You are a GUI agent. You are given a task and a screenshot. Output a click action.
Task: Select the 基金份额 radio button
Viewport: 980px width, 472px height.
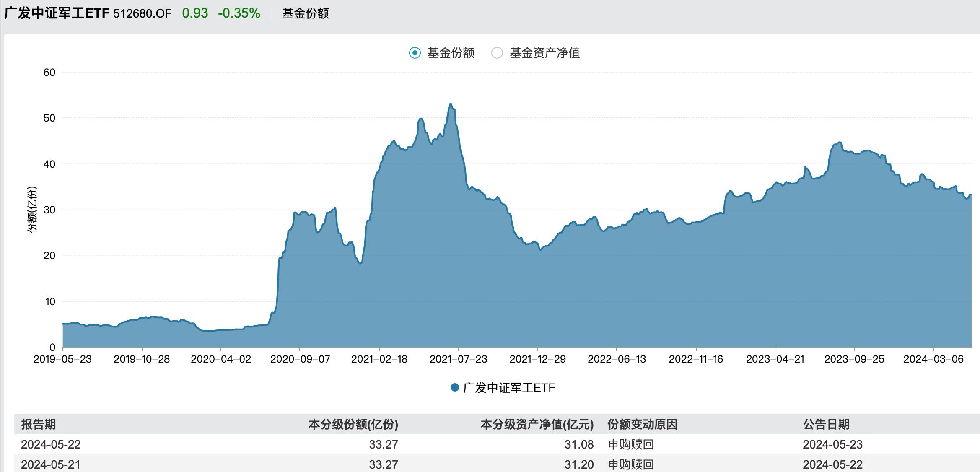(414, 53)
